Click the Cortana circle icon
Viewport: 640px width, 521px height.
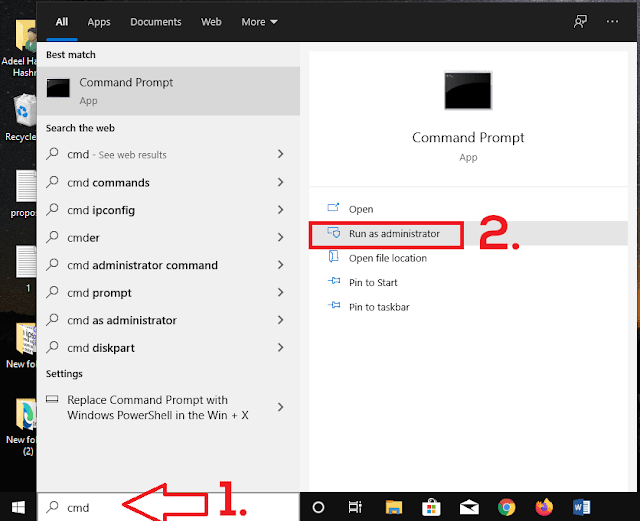click(319, 507)
